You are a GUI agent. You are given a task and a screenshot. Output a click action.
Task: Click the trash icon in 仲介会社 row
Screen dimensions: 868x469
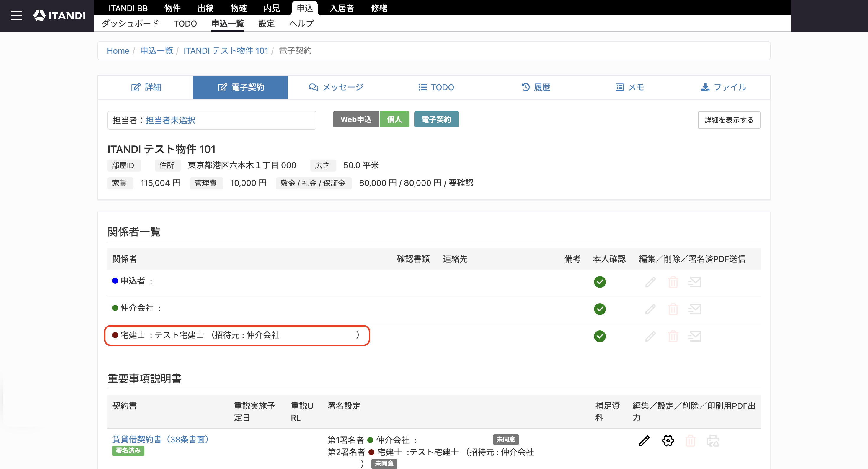673,309
